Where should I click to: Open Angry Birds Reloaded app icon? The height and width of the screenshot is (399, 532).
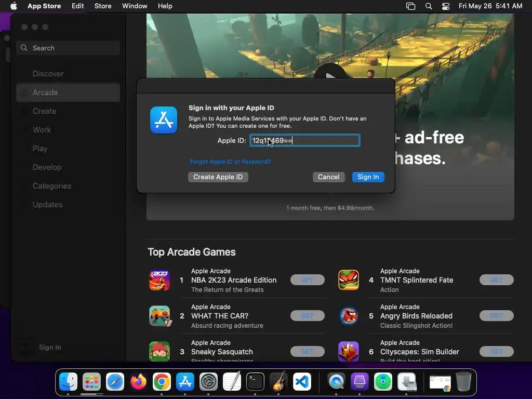(349, 316)
